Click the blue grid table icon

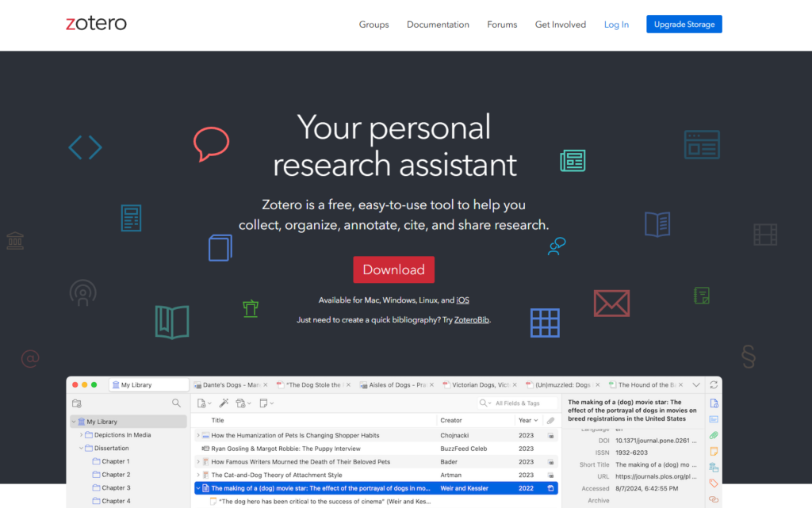[x=545, y=323]
